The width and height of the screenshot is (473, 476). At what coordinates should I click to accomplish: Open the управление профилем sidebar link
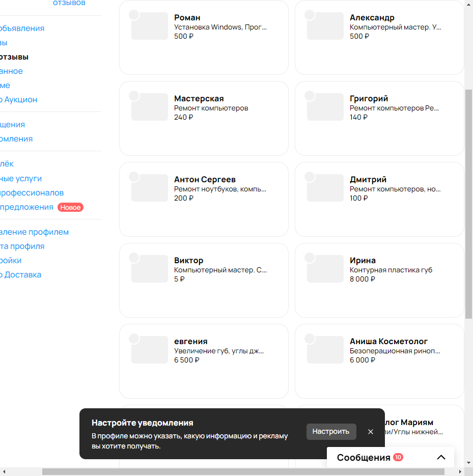(34, 232)
